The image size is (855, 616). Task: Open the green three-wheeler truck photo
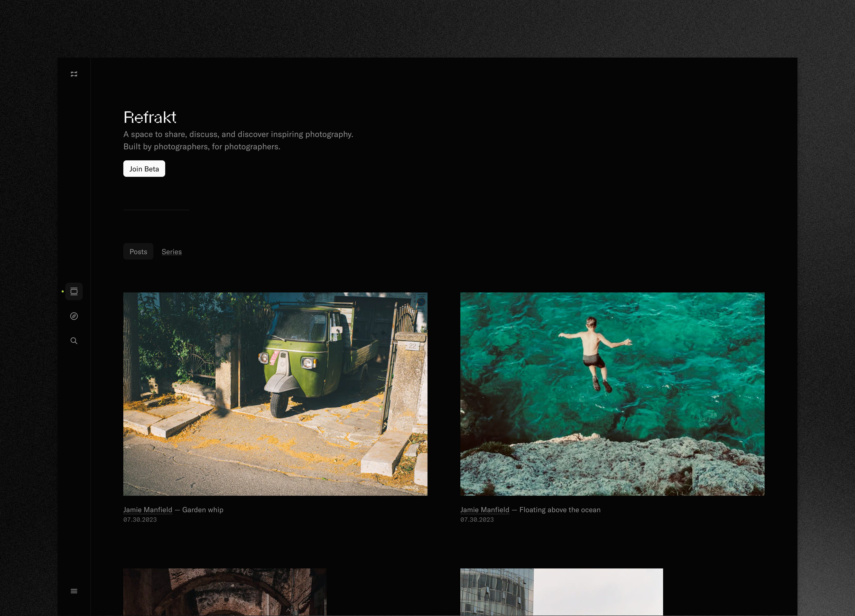pos(275,393)
